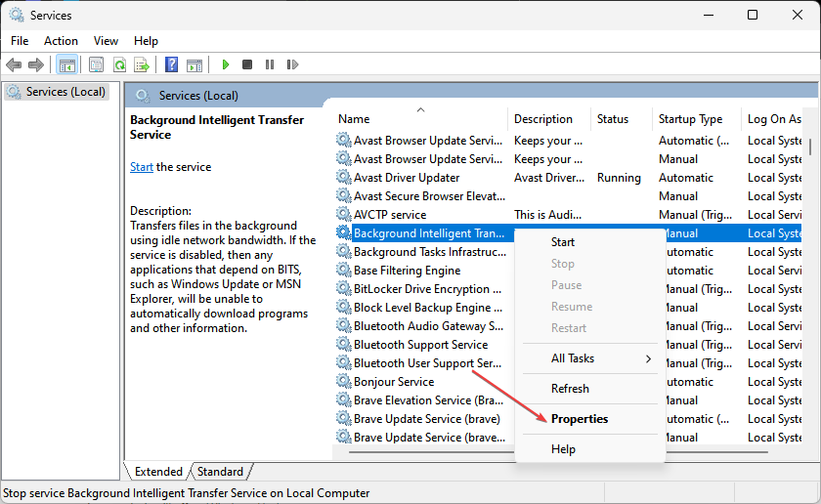821x504 pixels.
Task: Click the Restart Service toolbar icon
Action: [292, 64]
